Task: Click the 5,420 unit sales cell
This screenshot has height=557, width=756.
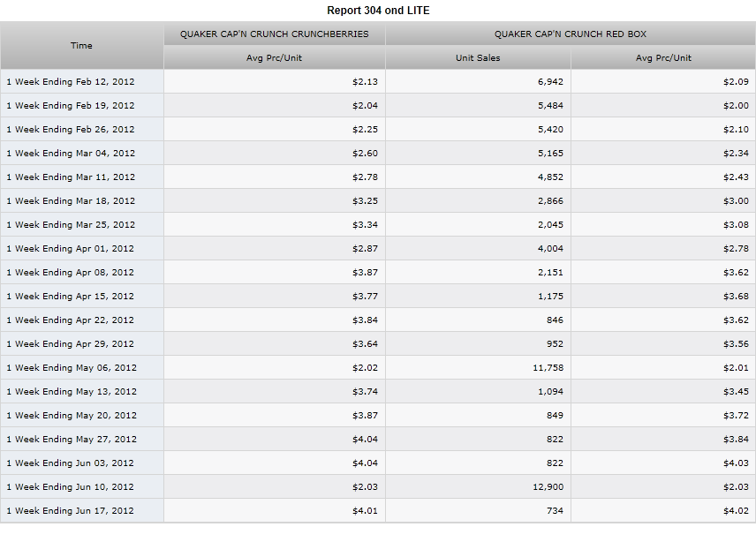Action: coord(478,129)
